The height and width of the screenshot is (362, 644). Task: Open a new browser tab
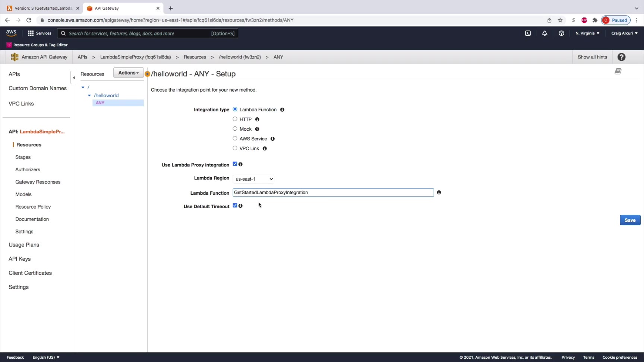point(171,8)
